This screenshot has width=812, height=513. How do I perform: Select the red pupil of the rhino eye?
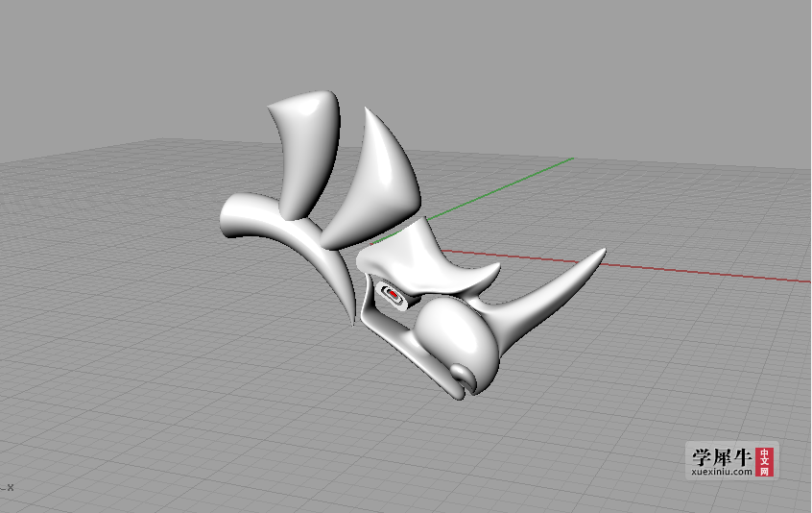pyautogui.click(x=394, y=294)
